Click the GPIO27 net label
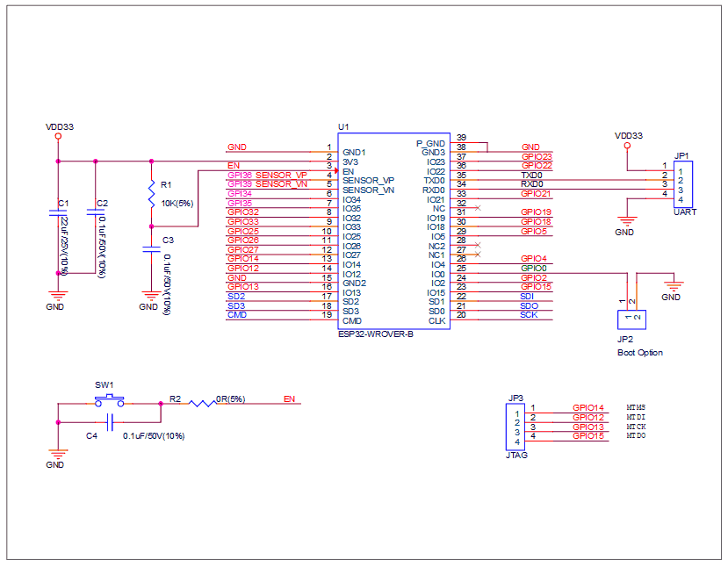The height and width of the screenshot is (567, 728). tap(243, 249)
